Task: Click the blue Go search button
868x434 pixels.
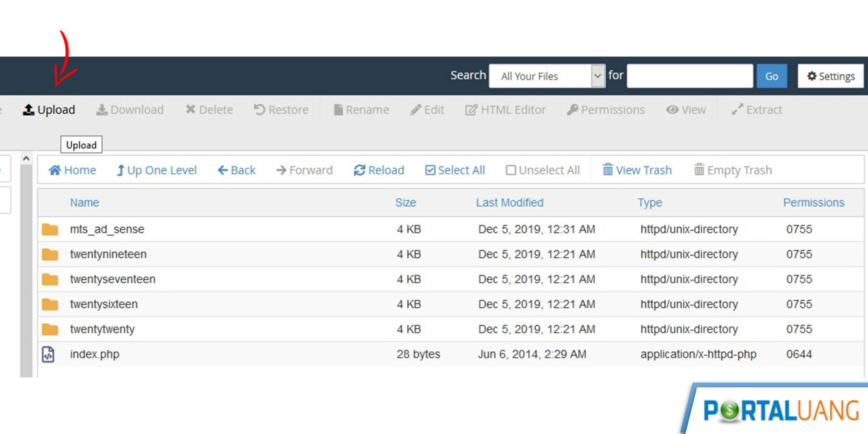Action: tap(771, 76)
